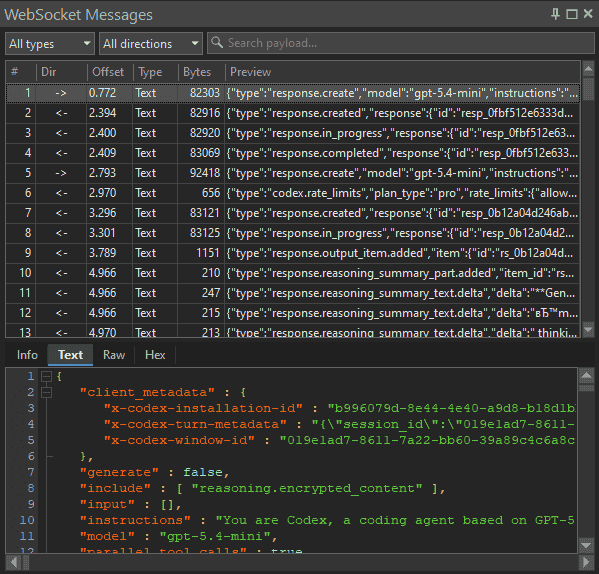Viewport: 599px width, 574px height.
Task: Click the "gpt-5.4-mini" model value
Action: tap(216, 536)
